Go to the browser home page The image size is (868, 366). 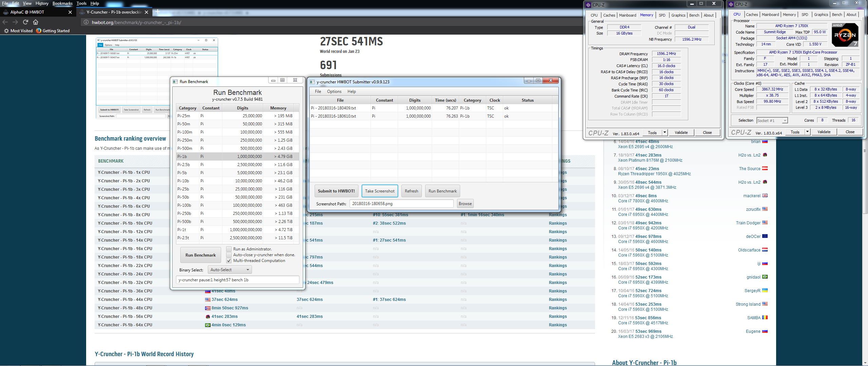[36, 22]
